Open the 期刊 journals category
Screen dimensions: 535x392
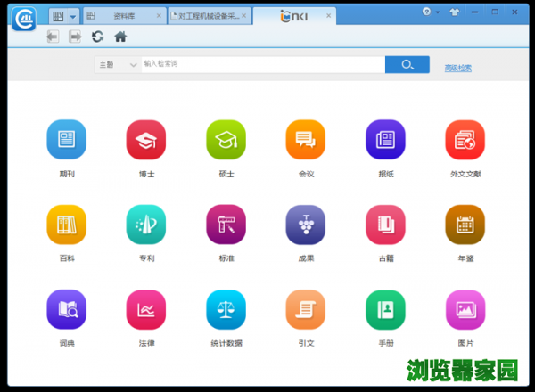[x=66, y=140]
